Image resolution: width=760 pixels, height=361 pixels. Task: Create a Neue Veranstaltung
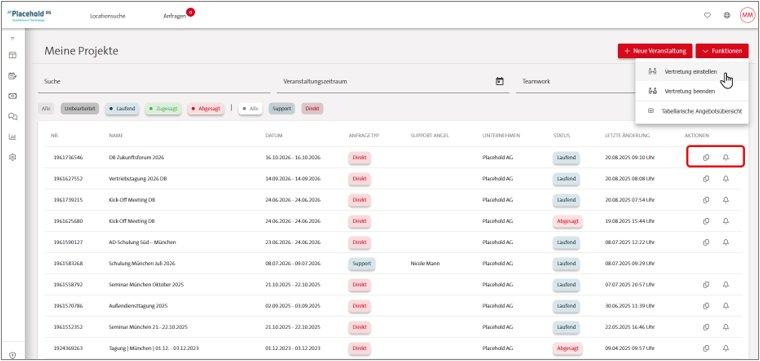[655, 51]
